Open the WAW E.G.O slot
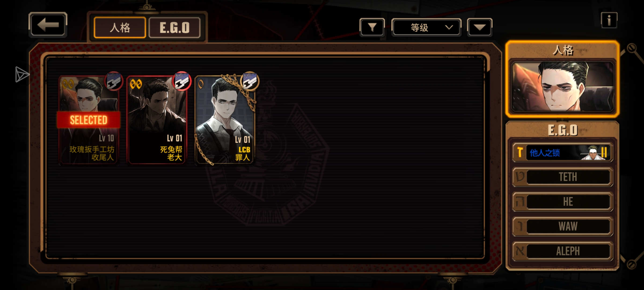This screenshot has width=644, height=290. (563, 226)
